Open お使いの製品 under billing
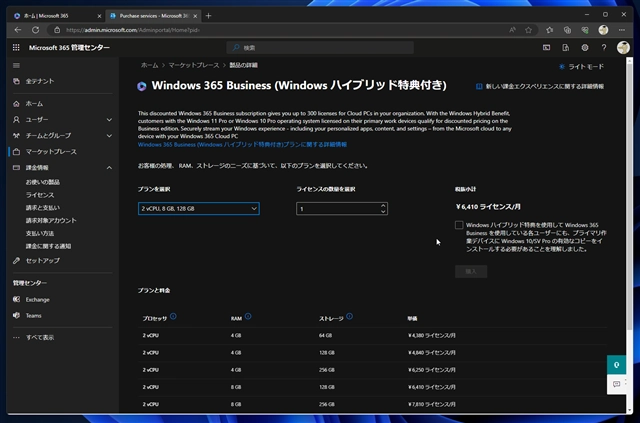The width and height of the screenshot is (640, 423). 43,182
